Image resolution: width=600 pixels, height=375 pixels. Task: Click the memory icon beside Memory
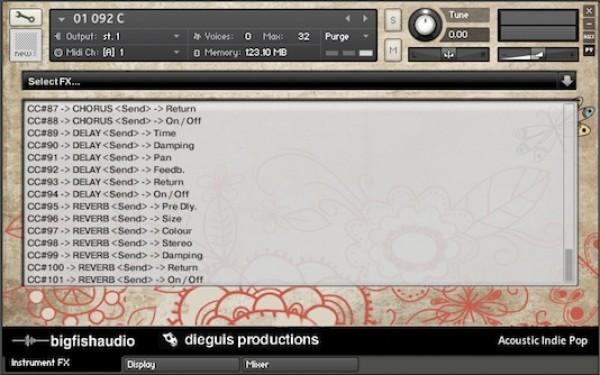pyautogui.click(x=197, y=53)
